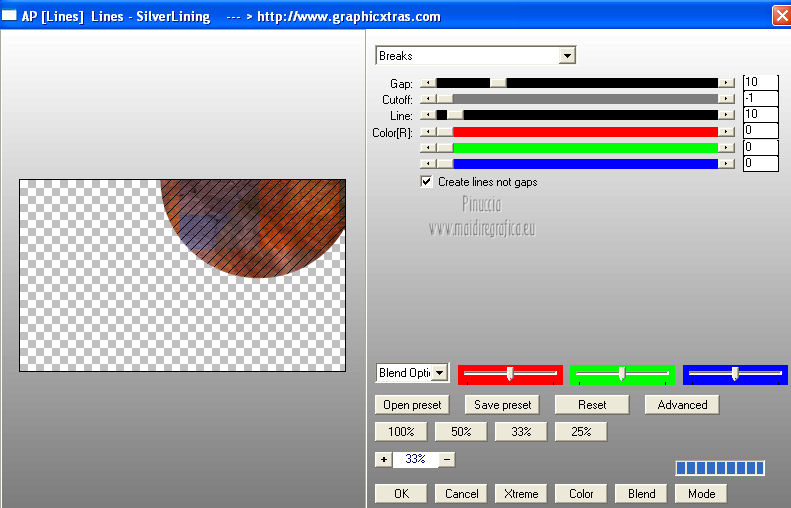Click the Reset button
Viewport: 791px width, 508px height.
tap(592, 405)
